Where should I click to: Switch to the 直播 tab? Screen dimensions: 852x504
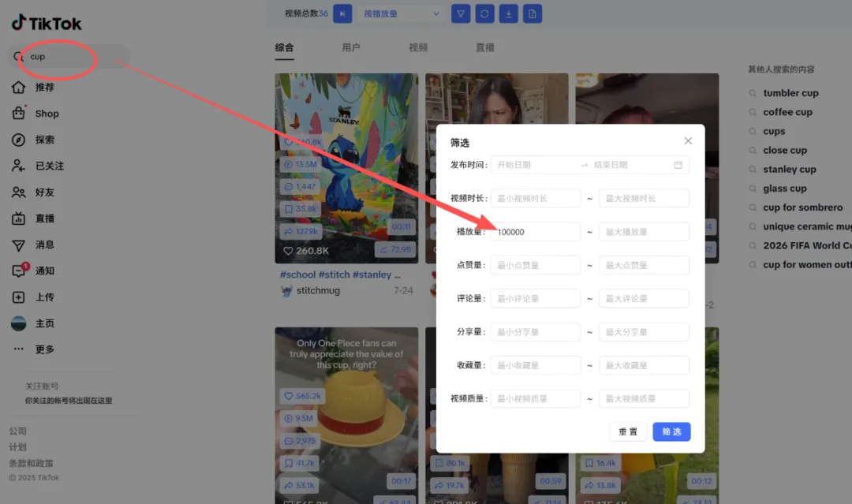(485, 47)
